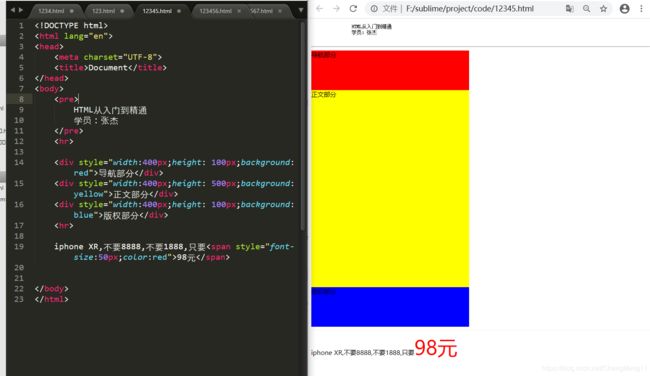Reload the page in the browser
The image size is (650, 376).
(353, 8)
